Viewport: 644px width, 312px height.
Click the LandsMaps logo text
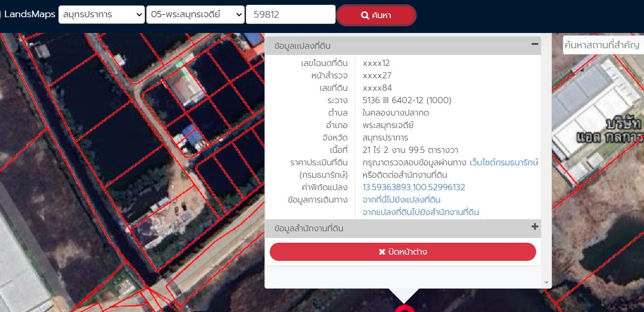30,14
